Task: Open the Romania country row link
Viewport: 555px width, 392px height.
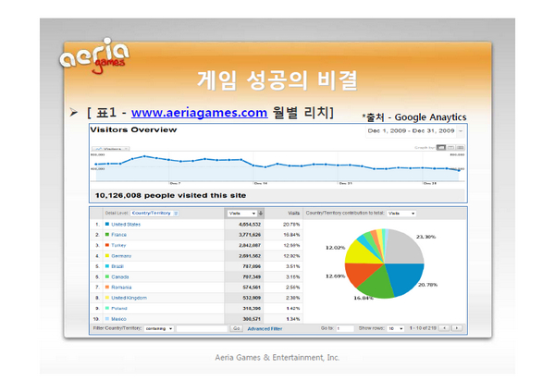Action: (x=121, y=288)
